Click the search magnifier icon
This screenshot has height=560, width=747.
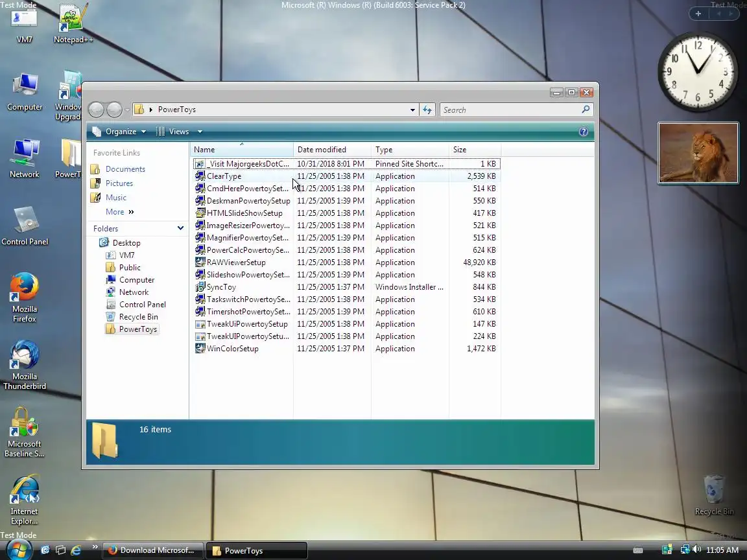(x=586, y=110)
